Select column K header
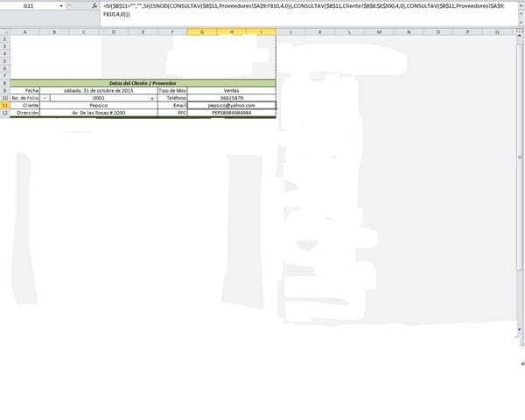The width and height of the screenshot is (525, 420). point(320,32)
